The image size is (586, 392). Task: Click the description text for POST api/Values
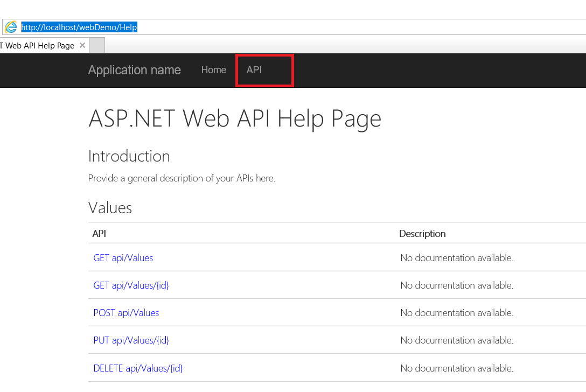click(457, 313)
